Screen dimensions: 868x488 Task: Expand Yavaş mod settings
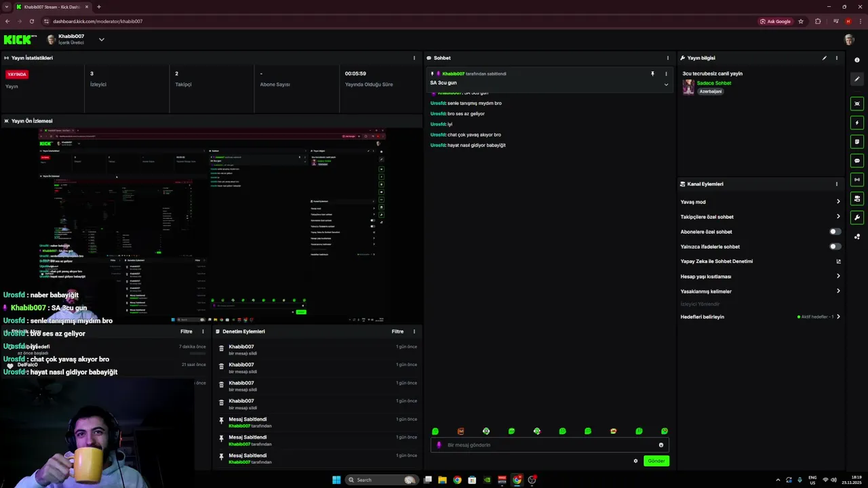point(838,201)
